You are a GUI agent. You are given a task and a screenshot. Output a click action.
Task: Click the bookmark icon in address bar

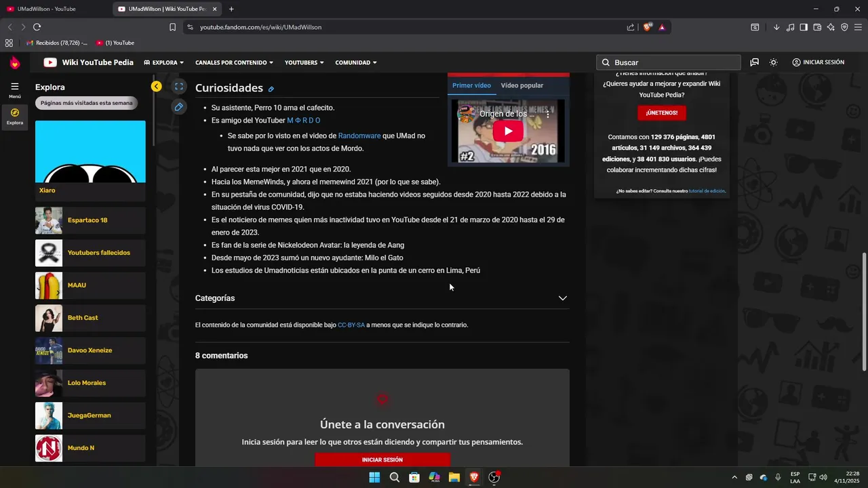point(173,27)
